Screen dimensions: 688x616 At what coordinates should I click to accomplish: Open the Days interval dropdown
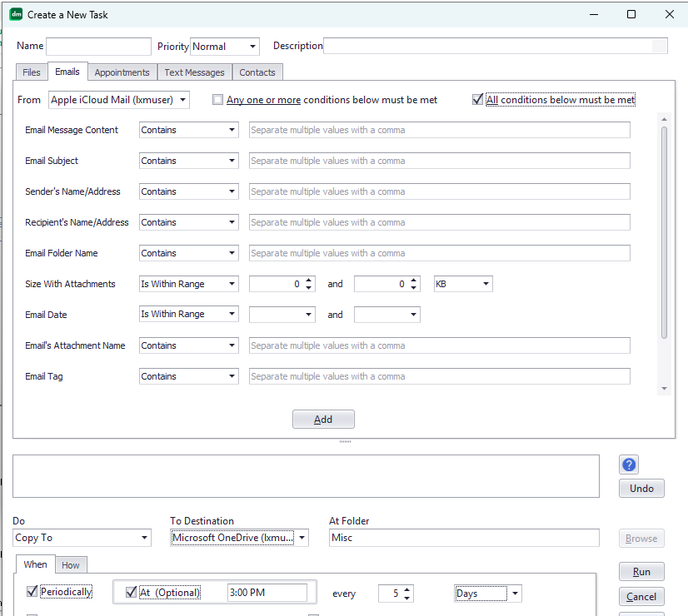pos(516,593)
